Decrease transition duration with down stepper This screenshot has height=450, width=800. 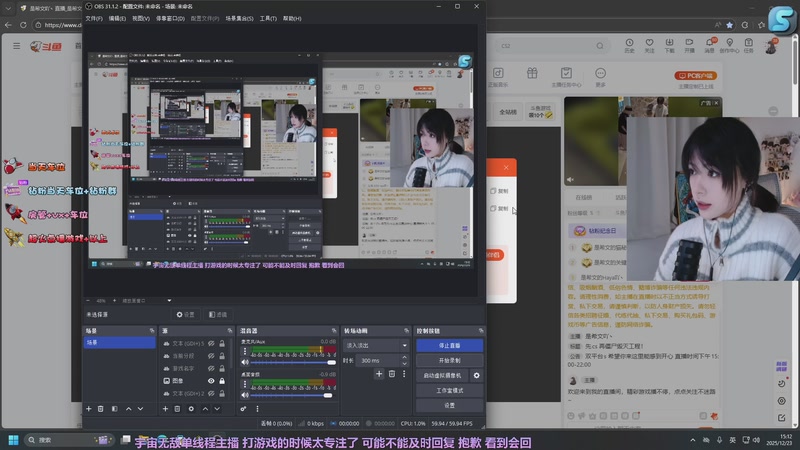tap(405, 363)
